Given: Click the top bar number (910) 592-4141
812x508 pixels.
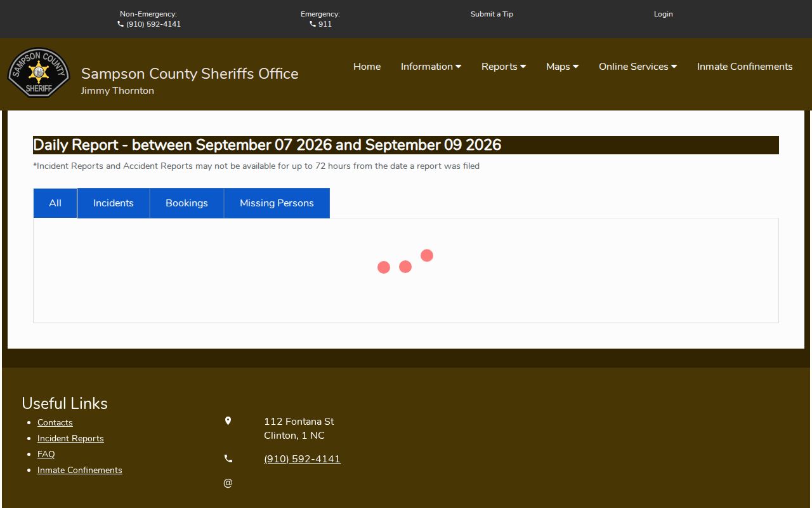Looking at the screenshot, I should pos(154,24).
